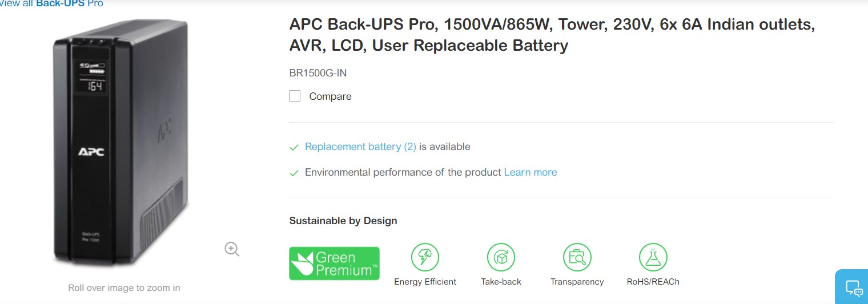
Task: Click the Energy Efficient label
Action: (x=425, y=282)
